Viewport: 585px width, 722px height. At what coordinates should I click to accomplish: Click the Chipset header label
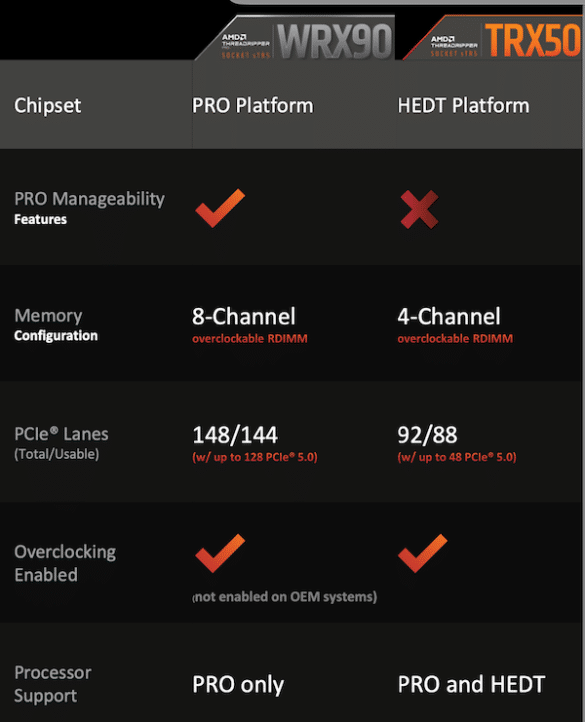(x=47, y=105)
